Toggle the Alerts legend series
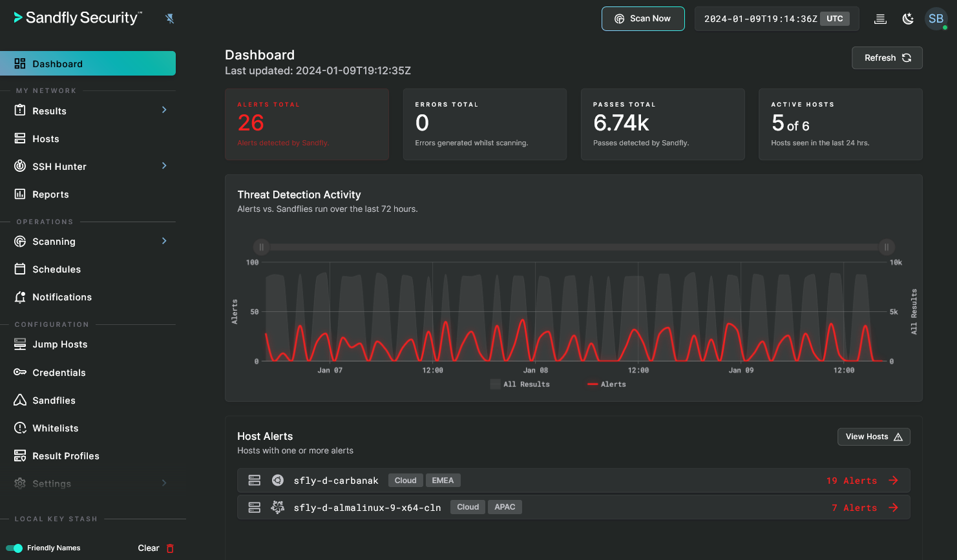 pyautogui.click(x=607, y=384)
